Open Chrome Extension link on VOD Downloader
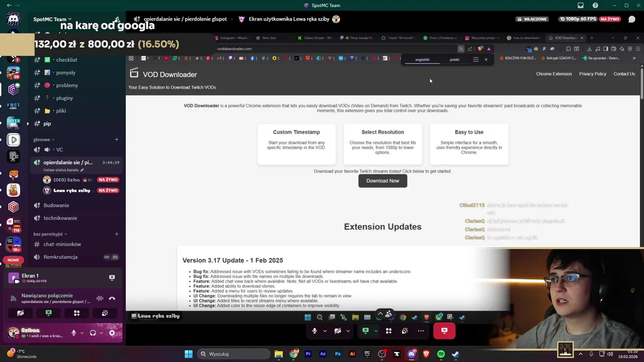Screen dimensions: 644x362 click(553, 74)
